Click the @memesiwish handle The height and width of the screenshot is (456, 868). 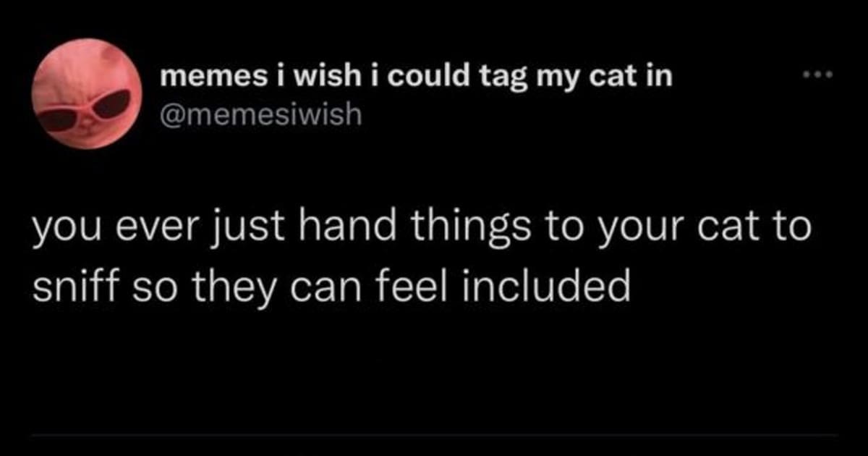point(260,115)
